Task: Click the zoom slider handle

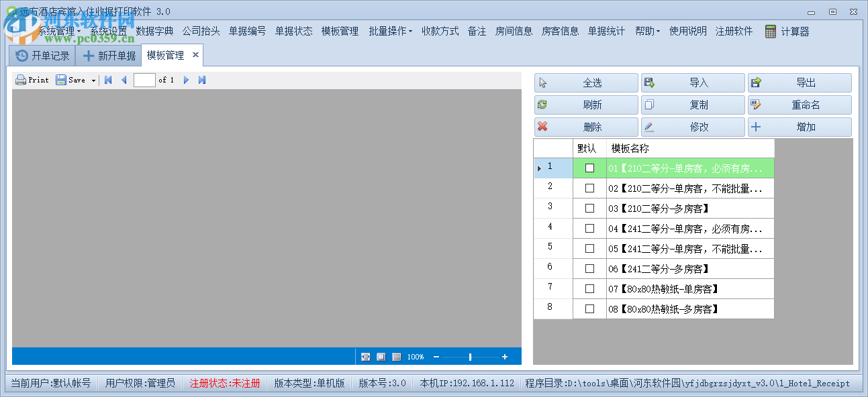Action: [470, 357]
